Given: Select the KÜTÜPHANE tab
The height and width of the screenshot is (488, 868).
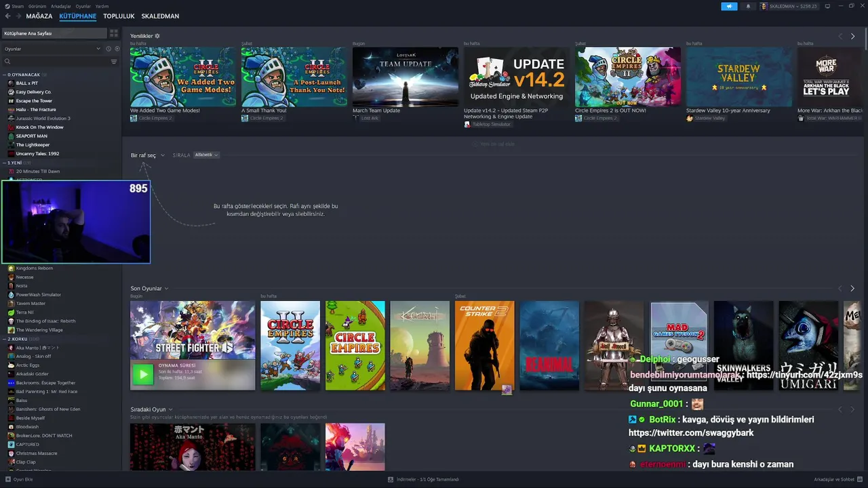Looking at the screenshot, I should 78,16.
